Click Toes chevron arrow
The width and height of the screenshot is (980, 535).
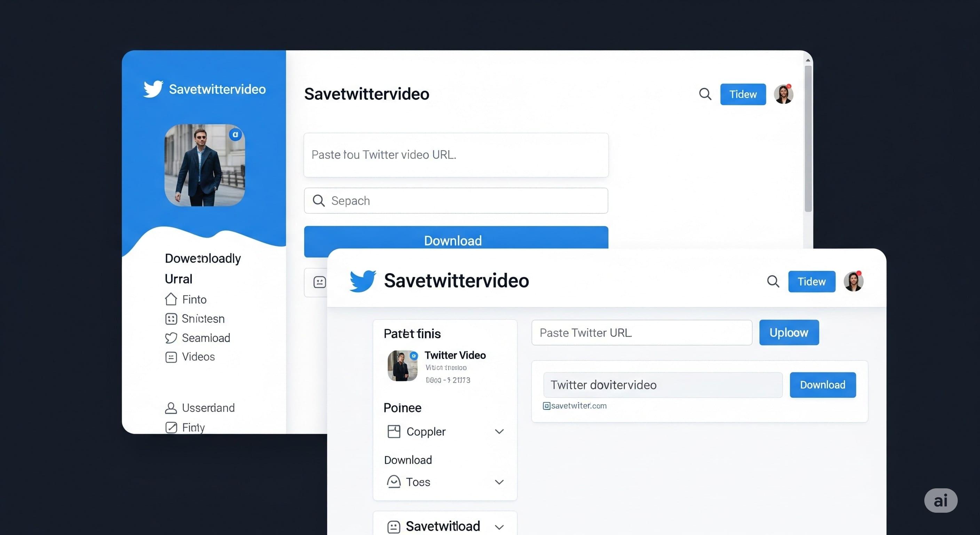point(499,482)
